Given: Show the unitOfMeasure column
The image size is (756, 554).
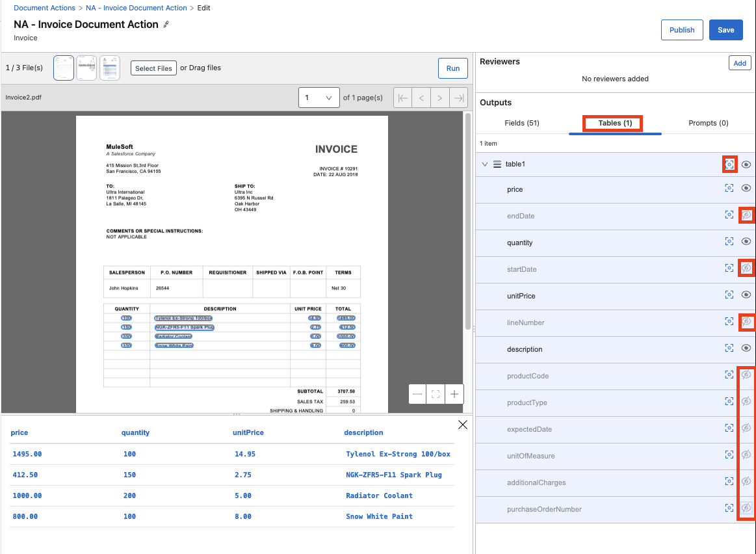Looking at the screenshot, I should click(x=746, y=455).
